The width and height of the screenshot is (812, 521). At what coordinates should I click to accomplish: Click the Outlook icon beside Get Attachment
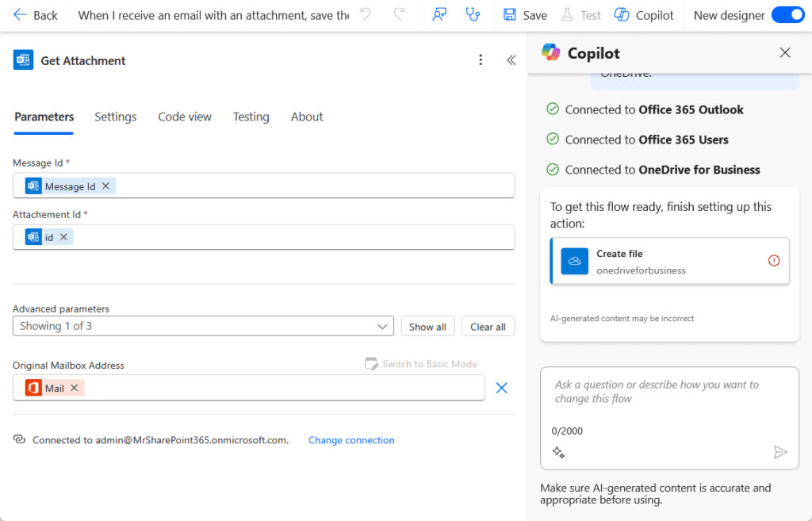(x=23, y=60)
